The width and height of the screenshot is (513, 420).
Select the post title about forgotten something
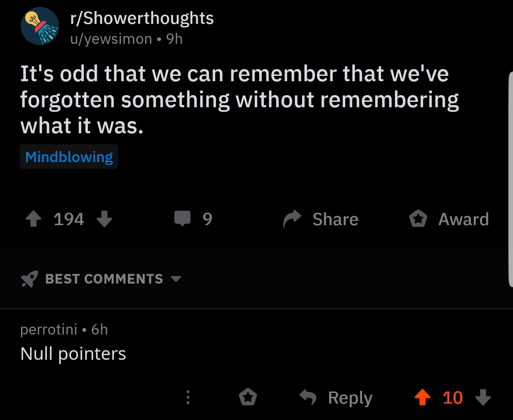[239, 99]
